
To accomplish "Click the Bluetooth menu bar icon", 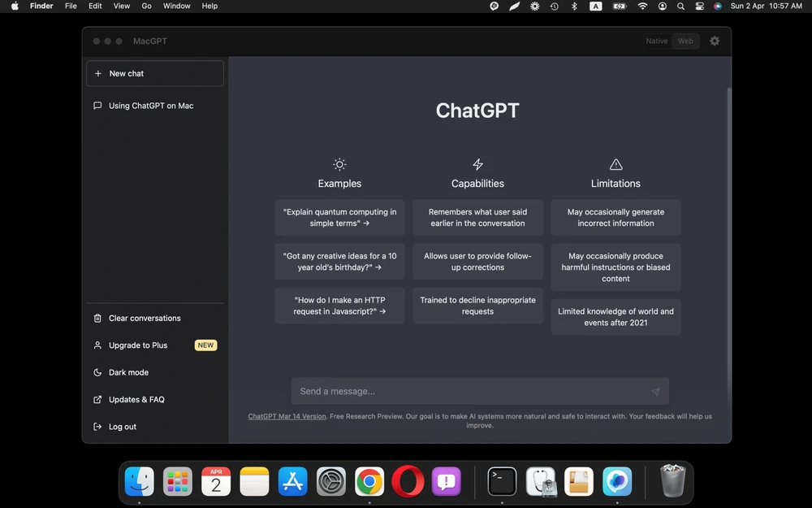I will tap(574, 7).
